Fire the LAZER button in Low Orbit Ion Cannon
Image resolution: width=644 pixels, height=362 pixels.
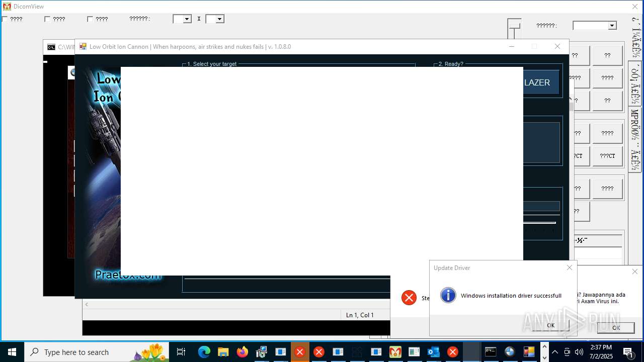click(541, 82)
